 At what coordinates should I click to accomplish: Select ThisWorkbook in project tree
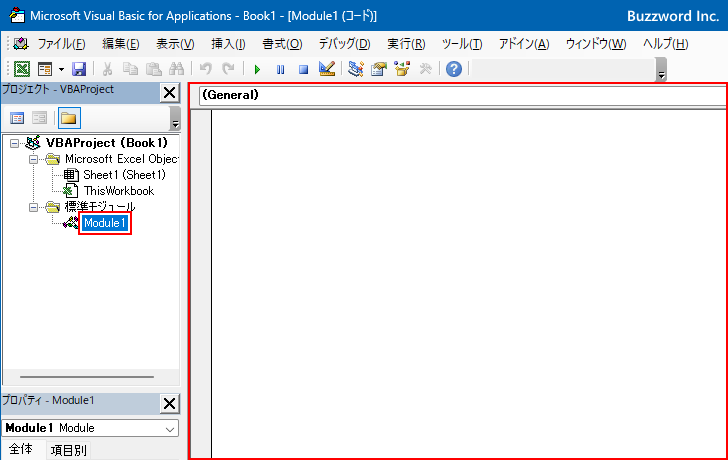tap(119, 191)
